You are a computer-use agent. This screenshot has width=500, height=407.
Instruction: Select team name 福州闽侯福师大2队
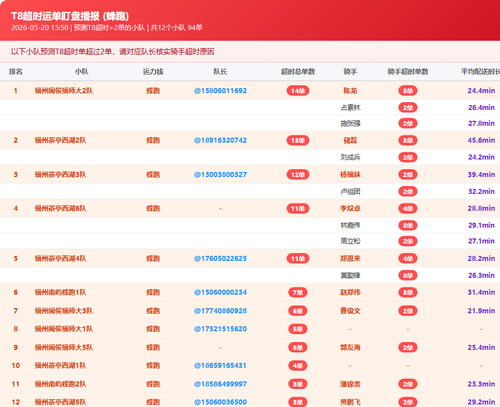[x=64, y=91]
